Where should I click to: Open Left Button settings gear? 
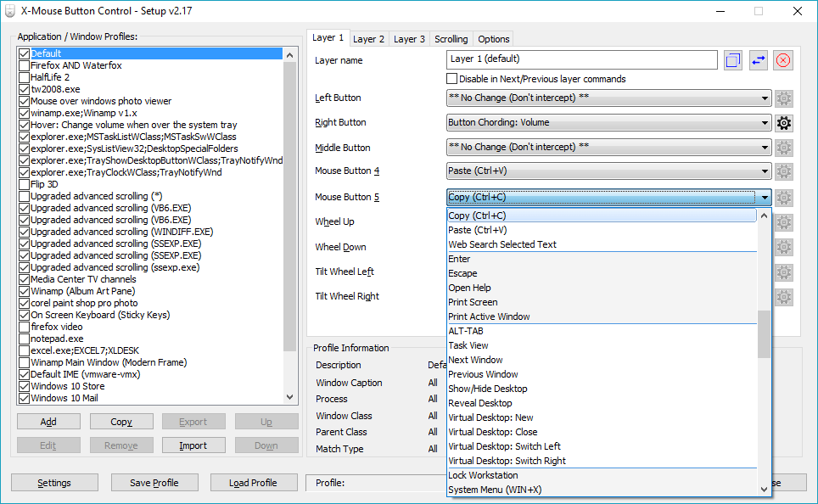tap(783, 98)
